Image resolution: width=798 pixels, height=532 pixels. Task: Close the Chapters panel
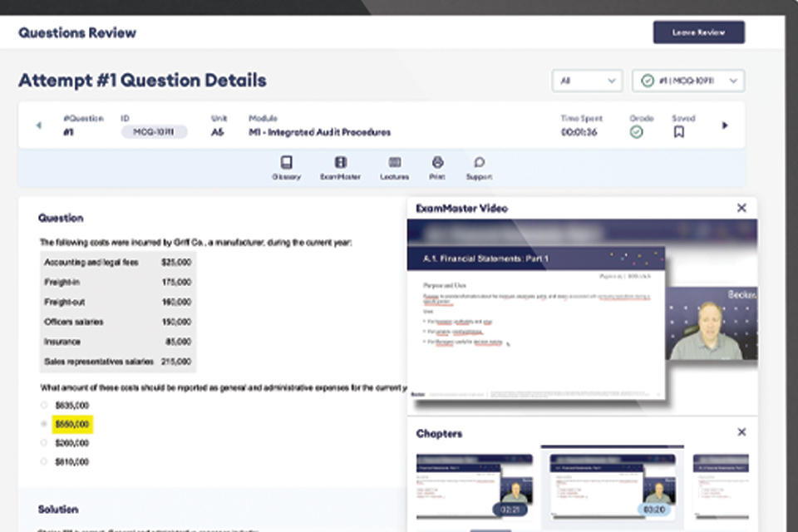[741, 432]
